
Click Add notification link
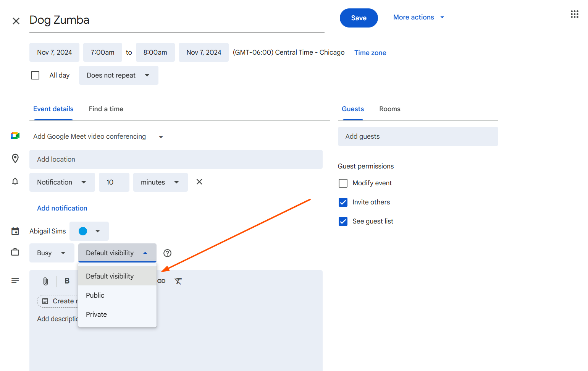pos(62,208)
